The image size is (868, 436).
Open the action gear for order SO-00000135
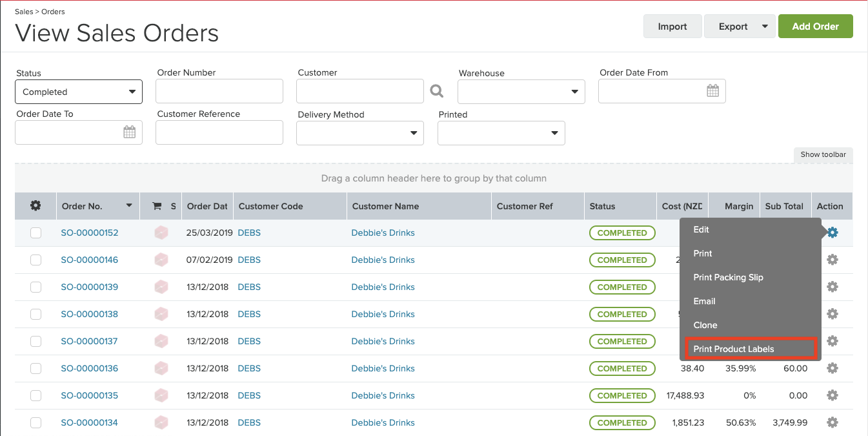click(833, 395)
